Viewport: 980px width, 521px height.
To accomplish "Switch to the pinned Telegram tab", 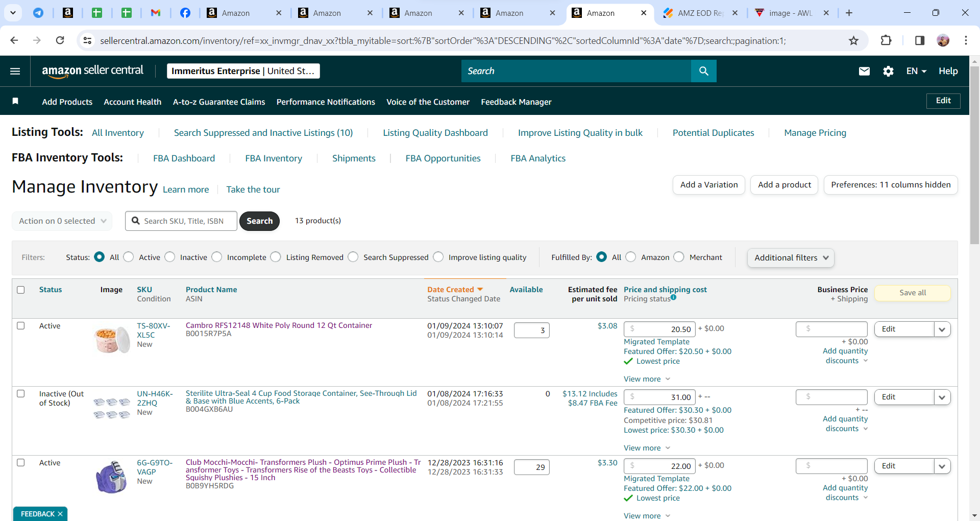I will pyautogui.click(x=38, y=13).
